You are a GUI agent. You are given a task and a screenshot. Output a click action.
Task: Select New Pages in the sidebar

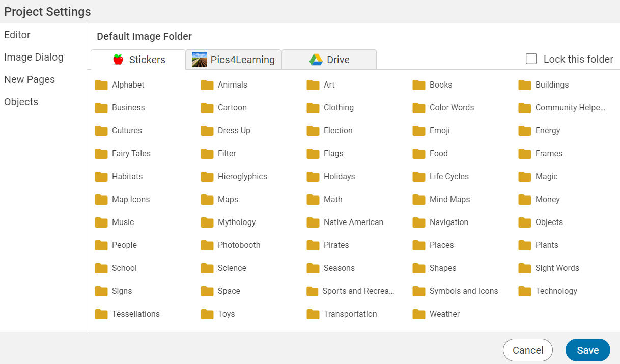(30, 79)
